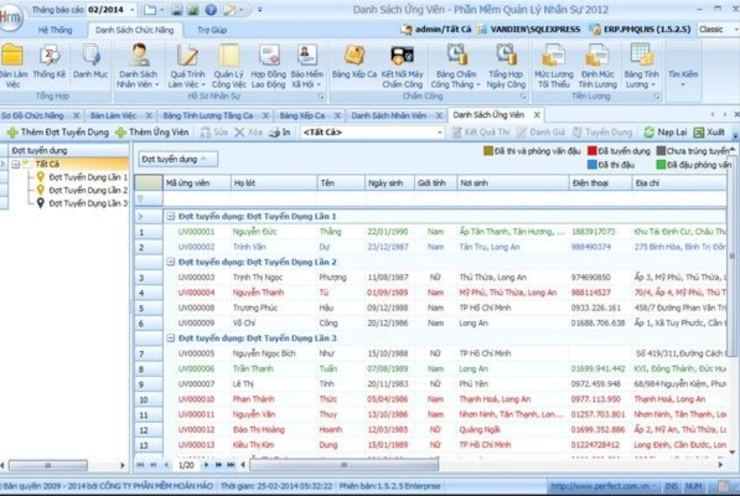
Task: Click first record arrow in grid navigator
Action: click(141, 465)
